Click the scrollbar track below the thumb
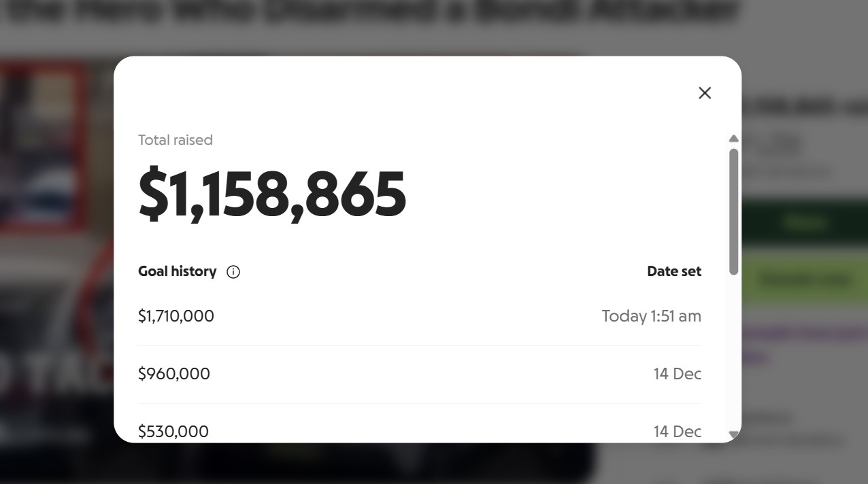Image resolution: width=868 pixels, height=484 pixels. [x=733, y=353]
